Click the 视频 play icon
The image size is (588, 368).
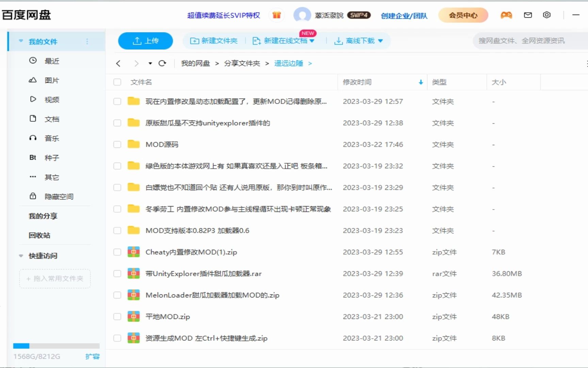(x=33, y=99)
